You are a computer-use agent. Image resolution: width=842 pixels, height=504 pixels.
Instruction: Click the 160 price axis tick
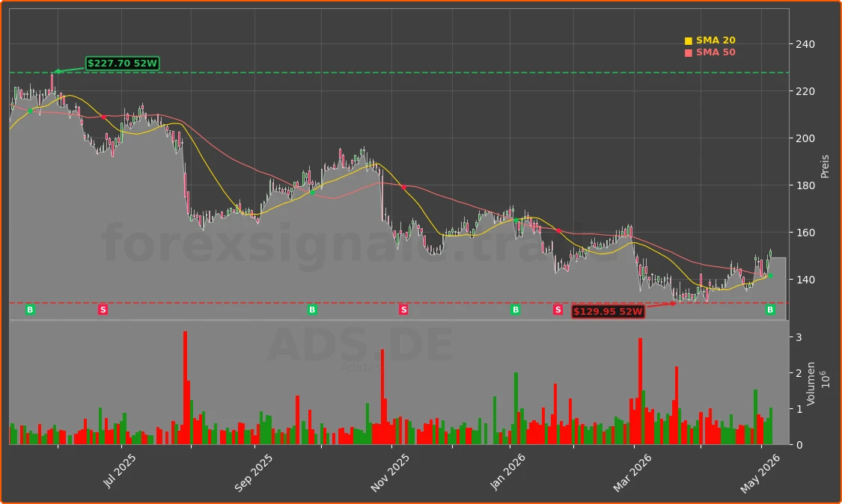coord(805,233)
